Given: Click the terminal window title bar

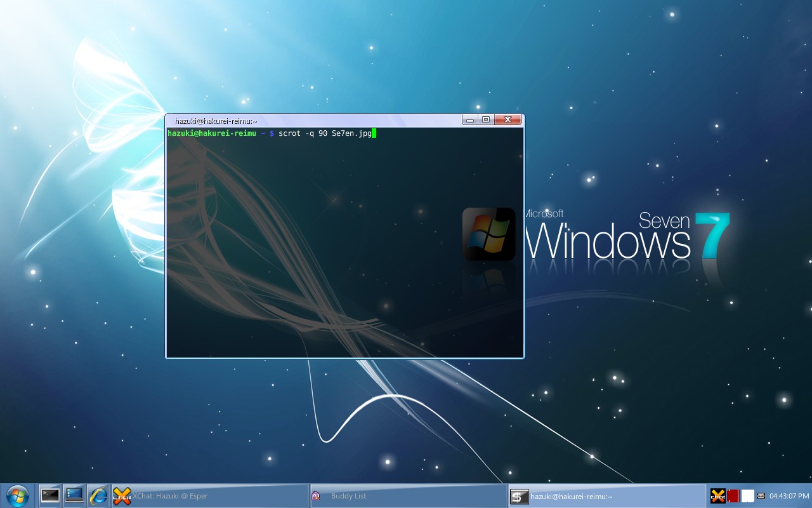Looking at the screenshot, I should (317, 121).
